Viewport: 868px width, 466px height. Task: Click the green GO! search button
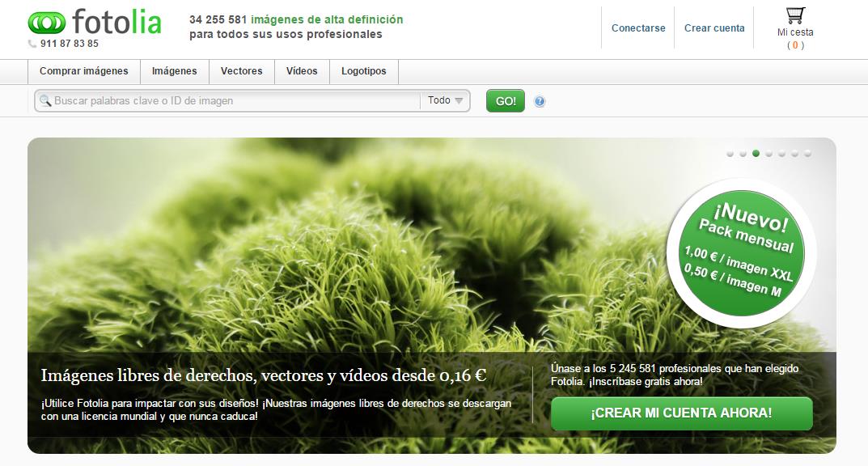point(506,101)
